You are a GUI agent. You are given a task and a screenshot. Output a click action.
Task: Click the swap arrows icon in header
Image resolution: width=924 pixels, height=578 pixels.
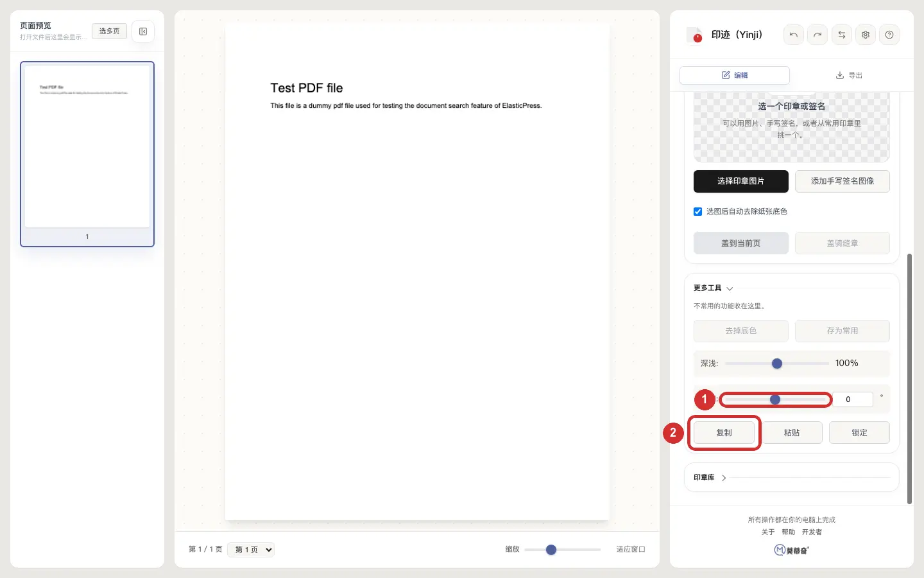coord(842,35)
